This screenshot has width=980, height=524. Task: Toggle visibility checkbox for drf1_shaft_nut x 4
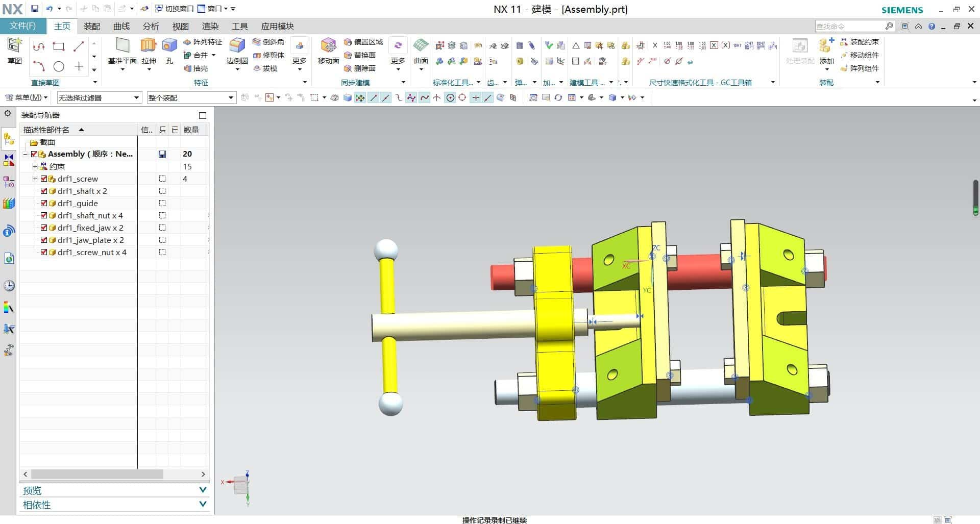[x=44, y=216]
